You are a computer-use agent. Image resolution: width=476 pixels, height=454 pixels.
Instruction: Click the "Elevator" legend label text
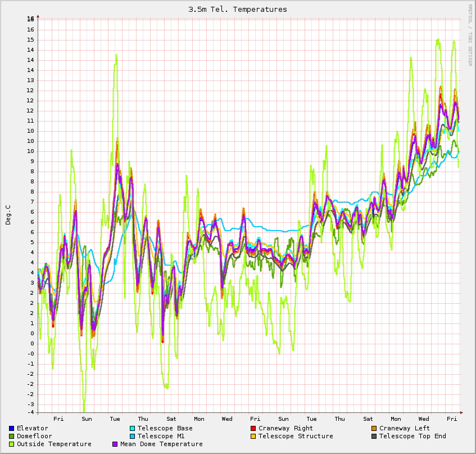coord(33,429)
